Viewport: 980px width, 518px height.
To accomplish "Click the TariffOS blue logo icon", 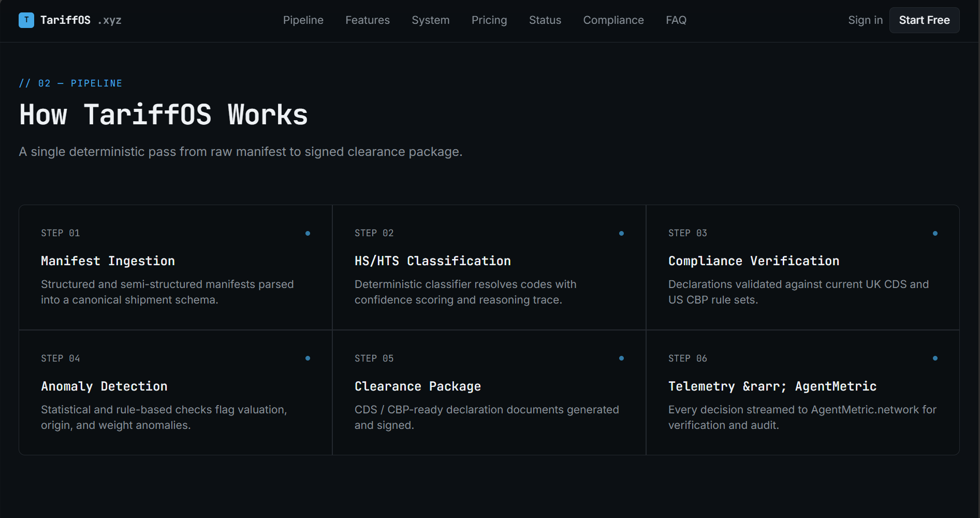I will pos(26,20).
